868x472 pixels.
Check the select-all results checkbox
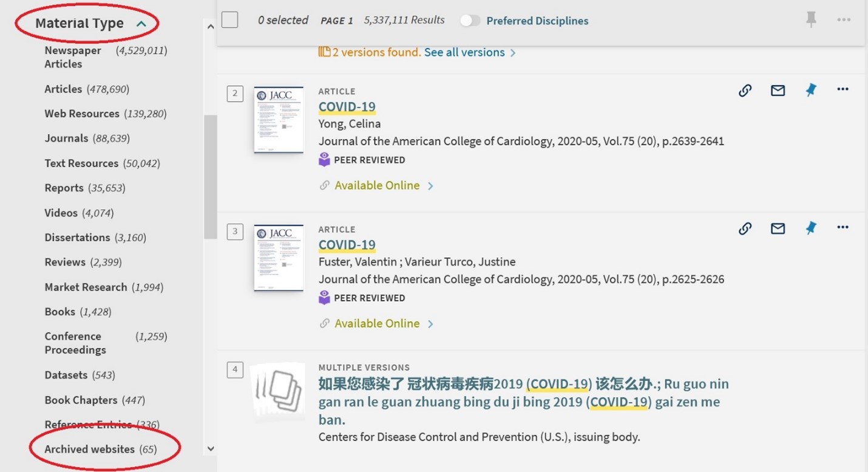[229, 19]
